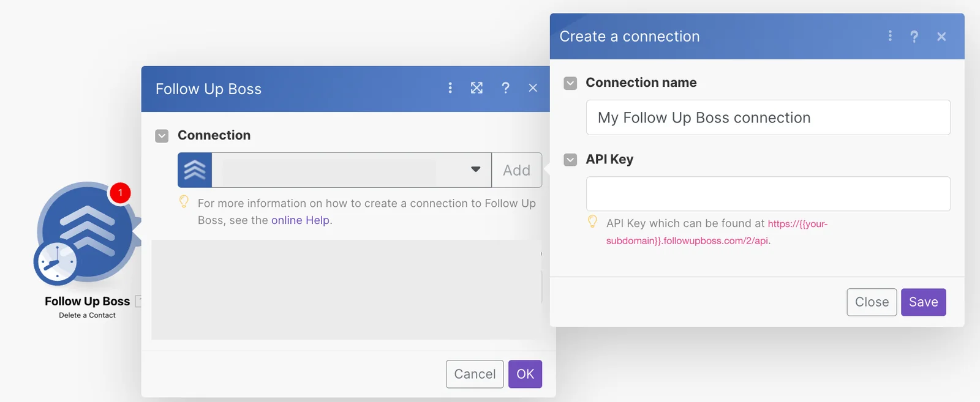The image size is (980, 402).
Task: Click the clock schedule icon on module
Action: pos(56,262)
